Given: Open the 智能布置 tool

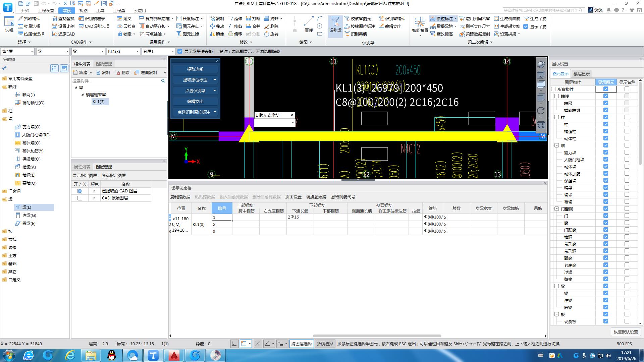Looking at the screenshot, I should click(x=420, y=23).
